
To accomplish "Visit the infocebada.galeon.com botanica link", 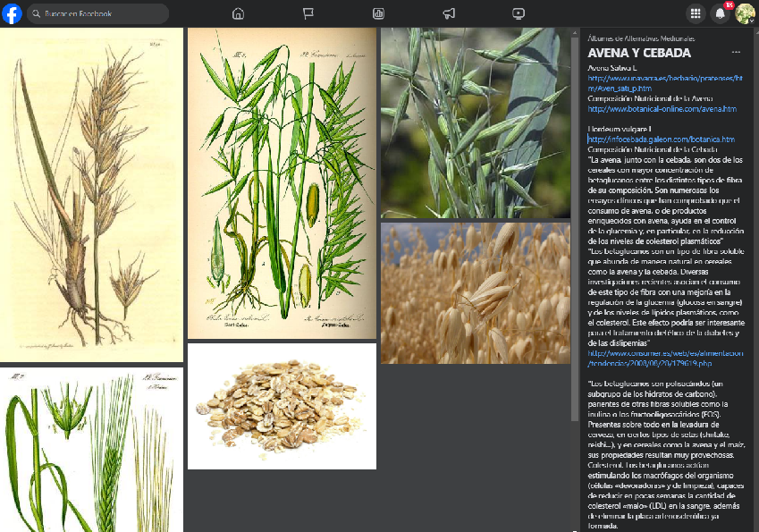I will click(x=662, y=139).
